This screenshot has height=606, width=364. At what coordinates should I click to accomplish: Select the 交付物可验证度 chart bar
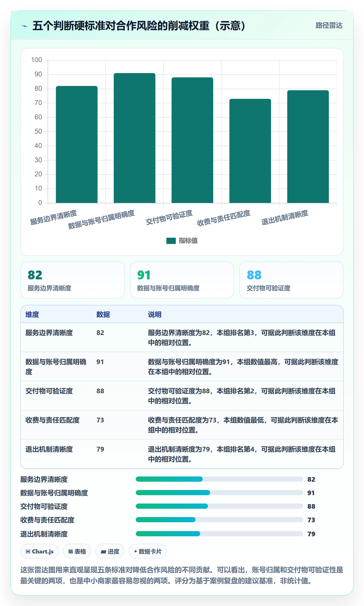coord(192,140)
